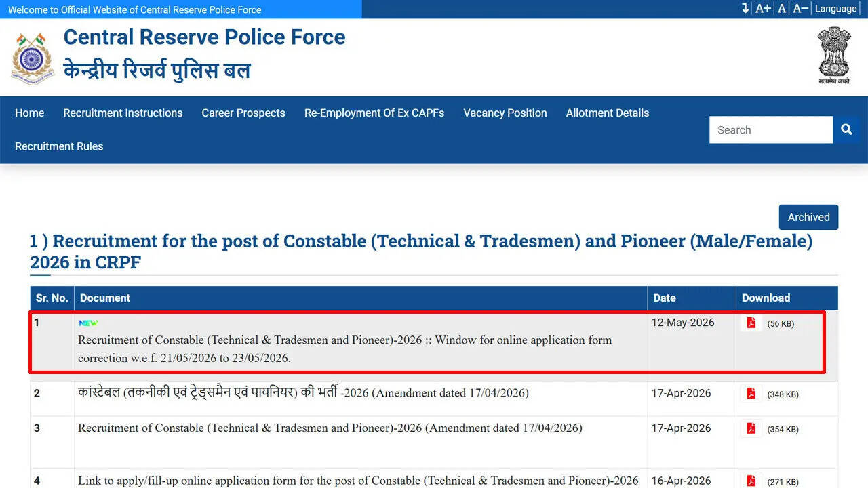Reset font size with the A button
The image size is (868, 488).
click(x=782, y=9)
